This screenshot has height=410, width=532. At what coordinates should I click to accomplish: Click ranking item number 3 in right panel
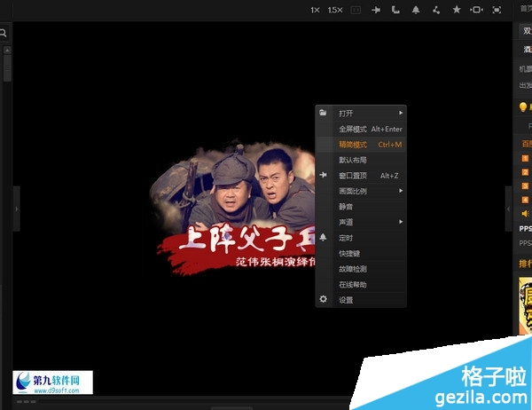pyautogui.click(x=525, y=185)
